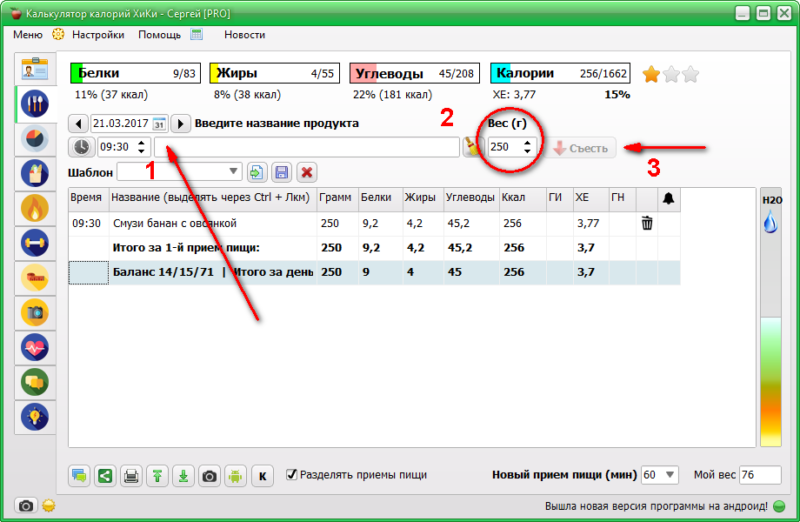Image resolution: width=800 pixels, height=522 pixels.
Task: Click the printer icon in bottom toolbar
Action: point(131,476)
